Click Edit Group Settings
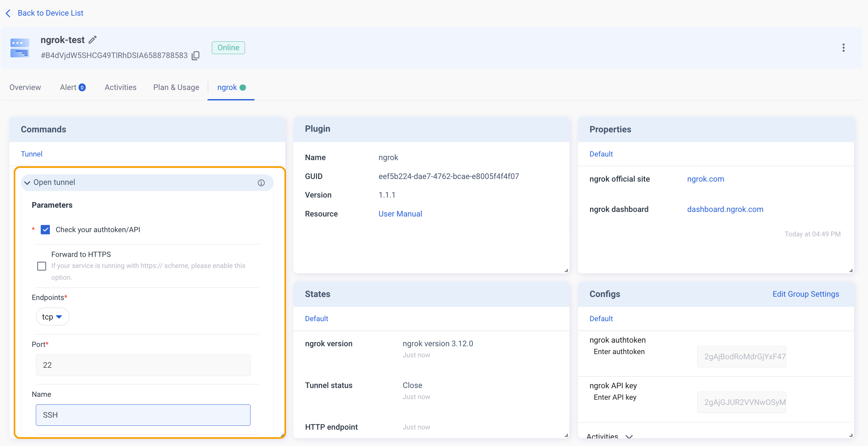This screenshot has height=446, width=868. 805,294
